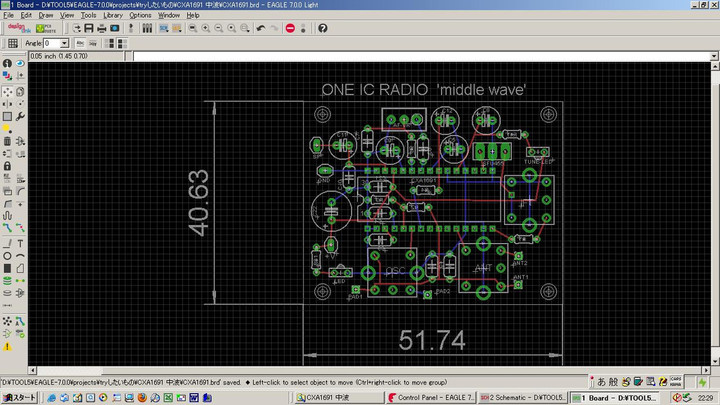Open the Options menu
Screen dimensions: 720x405
(x=140, y=16)
